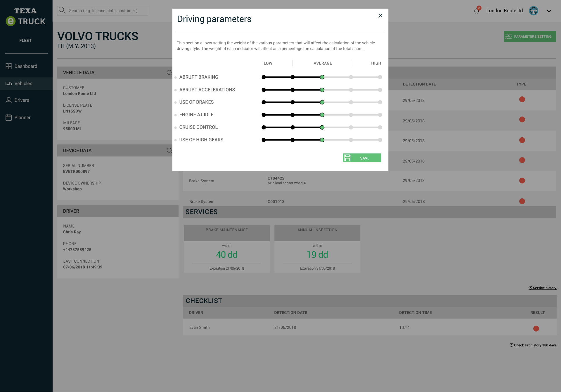The image size is (561, 392).
Task: Click red result dot for Evan Smith
Action: pos(536,329)
